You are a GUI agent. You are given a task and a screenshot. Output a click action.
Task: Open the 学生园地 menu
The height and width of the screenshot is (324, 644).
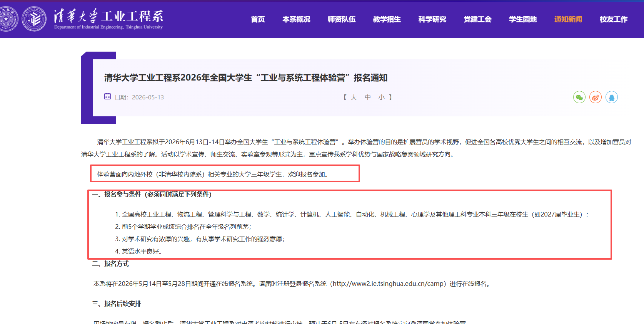click(x=523, y=19)
